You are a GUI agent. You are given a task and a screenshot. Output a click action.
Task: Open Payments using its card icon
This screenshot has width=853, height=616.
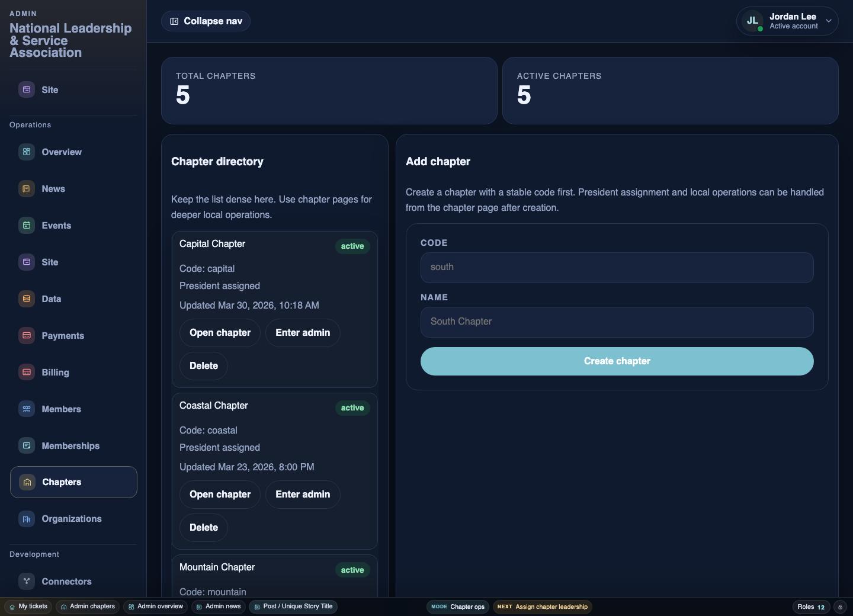point(27,336)
